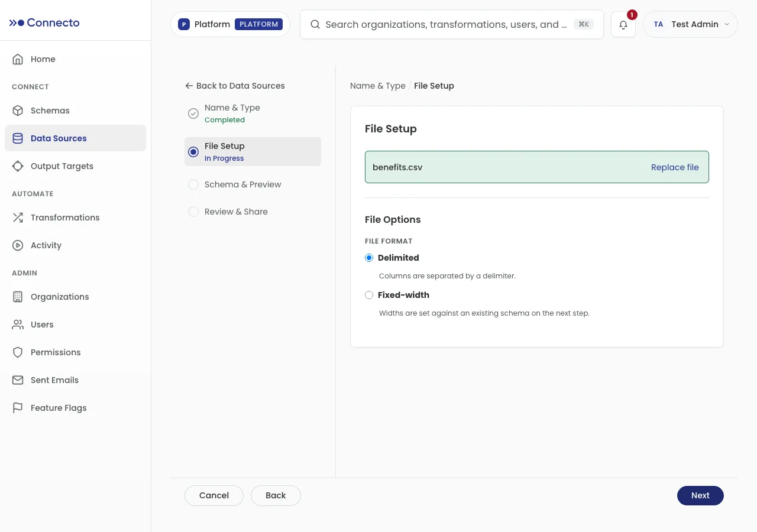
Task: Click the Home house icon
Action: tap(18, 59)
